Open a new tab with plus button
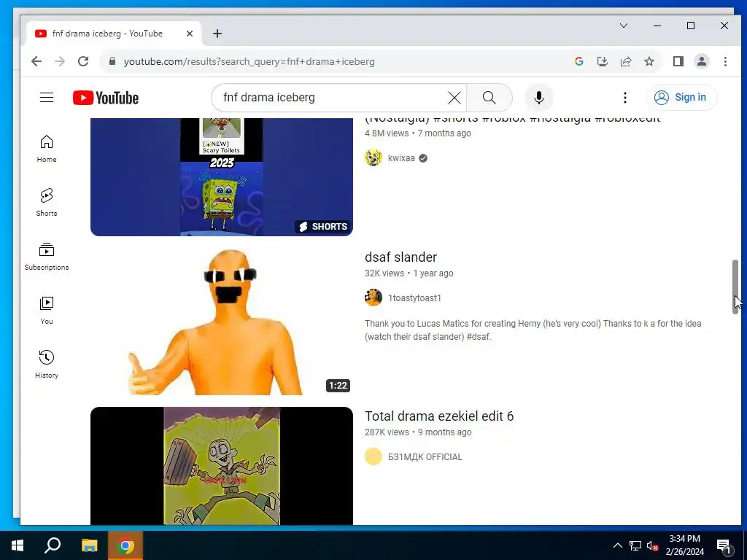The image size is (747, 560). tap(217, 34)
